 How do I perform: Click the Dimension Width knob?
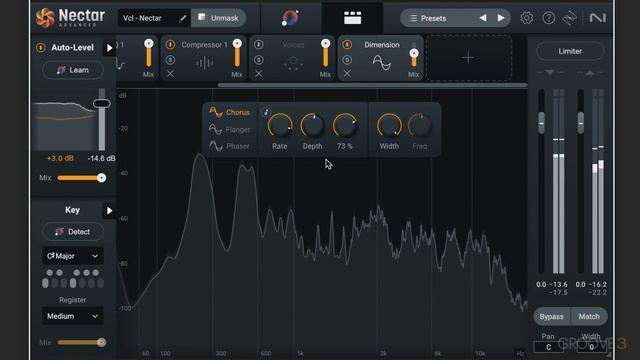[389, 126]
